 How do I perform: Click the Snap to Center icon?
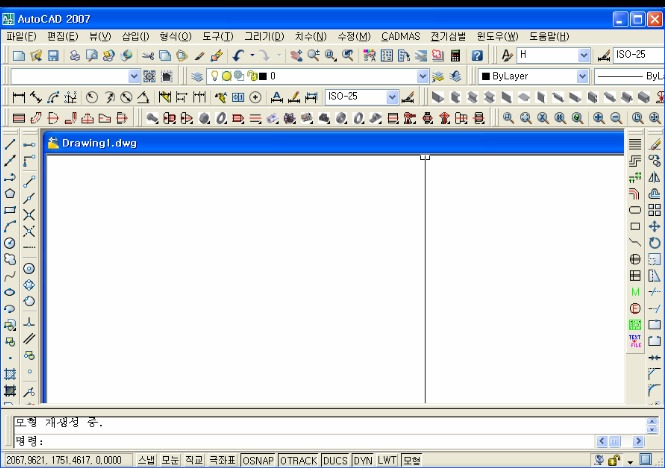click(x=29, y=269)
